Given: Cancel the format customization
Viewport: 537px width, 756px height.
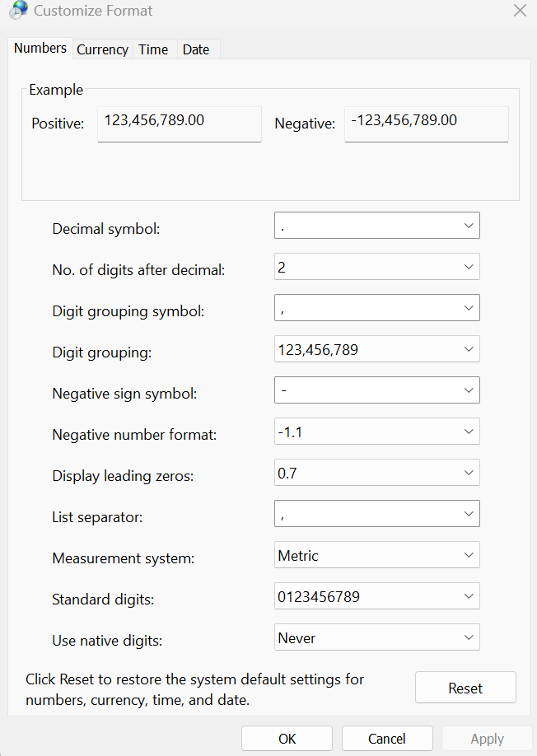Looking at the screenshot, I should point(387,738).
